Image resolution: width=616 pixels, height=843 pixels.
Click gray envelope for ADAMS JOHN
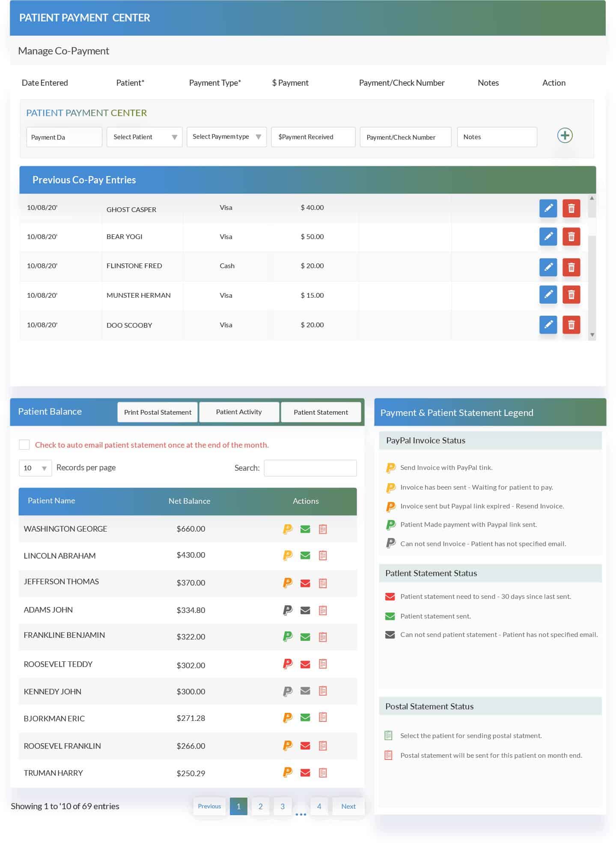pyautogui.click(x=305, y=610)
